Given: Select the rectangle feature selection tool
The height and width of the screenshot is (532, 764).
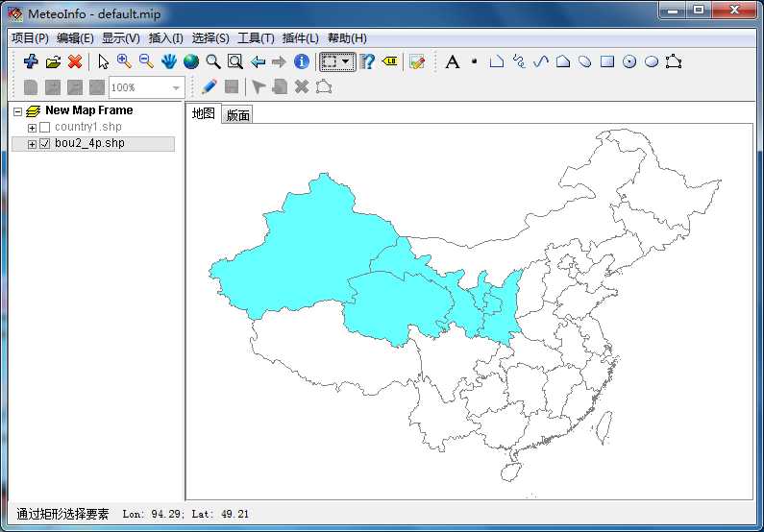Looking at the screenshot, I should click(330, 61).
